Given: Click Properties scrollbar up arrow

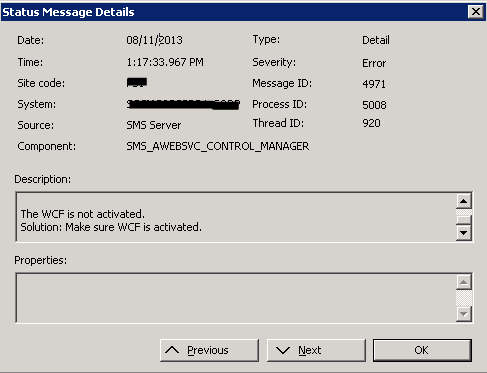Looking at the screenshot, I should [x=464, y=282].
